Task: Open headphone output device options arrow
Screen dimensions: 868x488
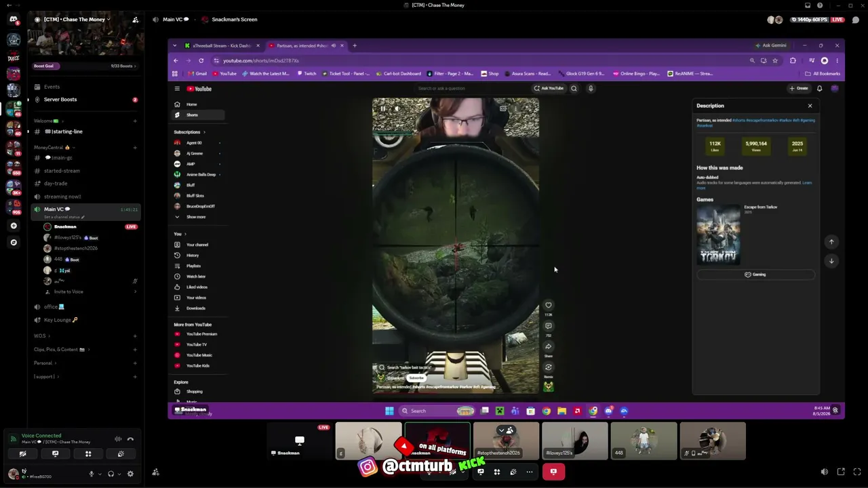Action: click(x=119, y=474)
